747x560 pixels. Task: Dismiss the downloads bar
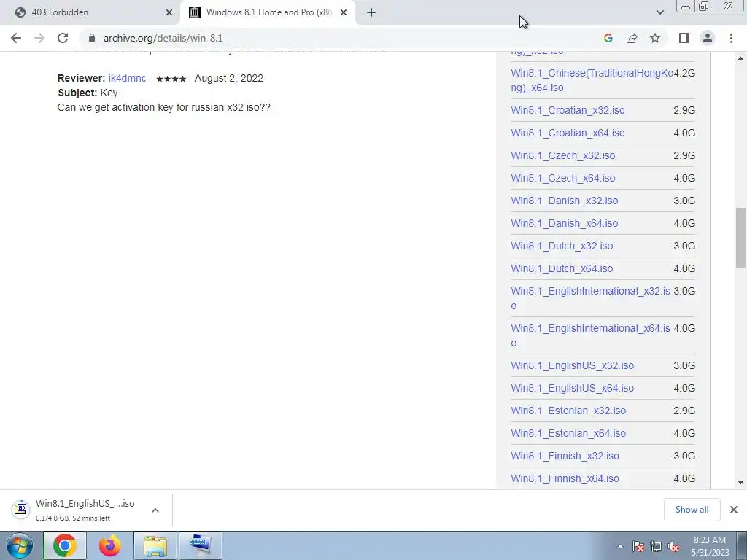[734, 510]
